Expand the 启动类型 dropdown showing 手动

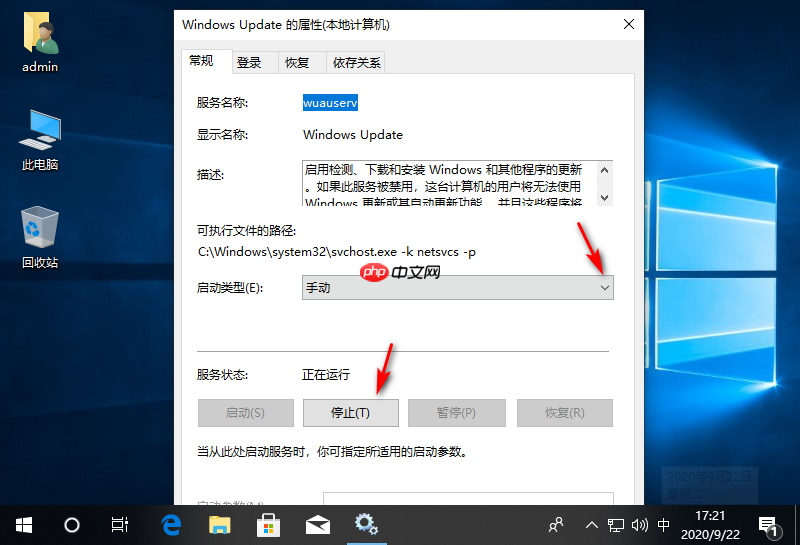coord(458,288)
